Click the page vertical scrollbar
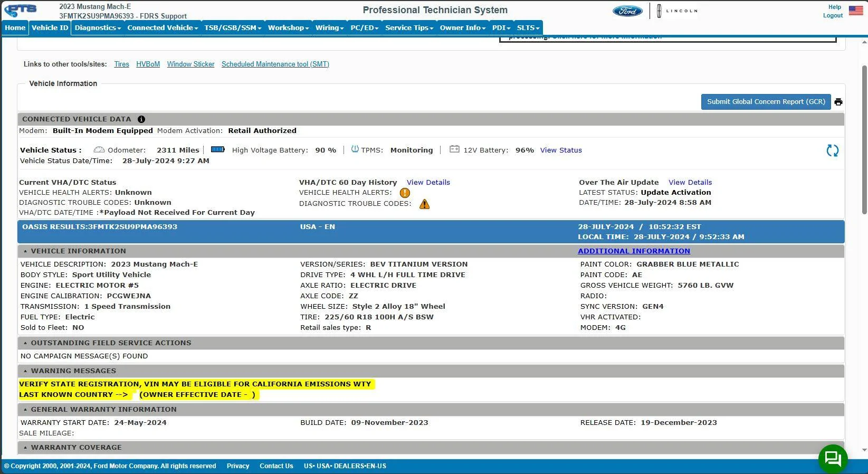The image size is (868, 474). tap(864, 140)
